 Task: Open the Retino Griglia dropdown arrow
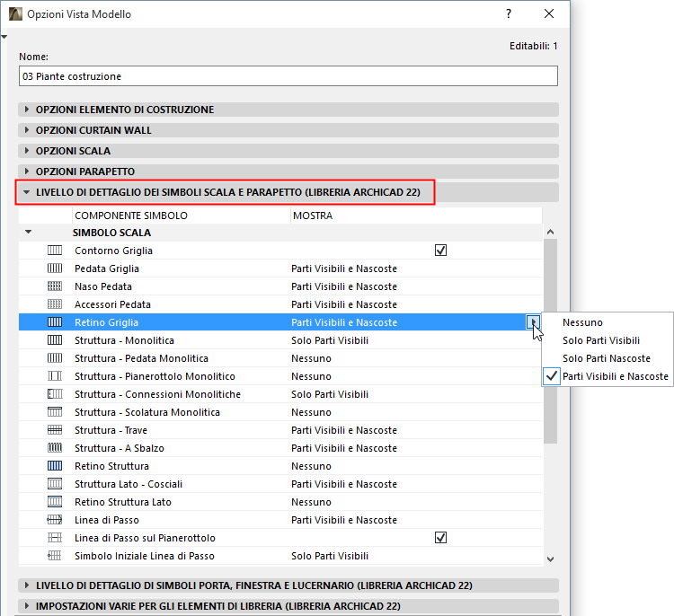[x=533, y=321]
